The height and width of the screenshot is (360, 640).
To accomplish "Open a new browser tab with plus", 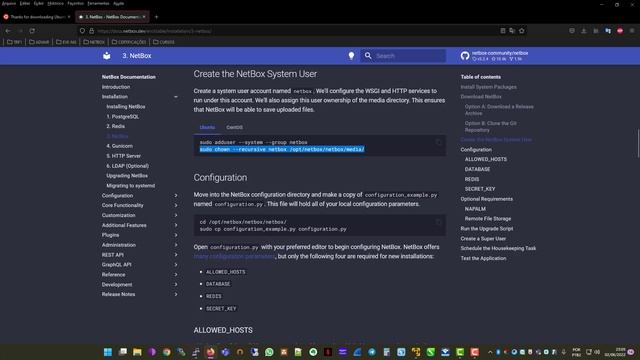I will coord(156,17).
